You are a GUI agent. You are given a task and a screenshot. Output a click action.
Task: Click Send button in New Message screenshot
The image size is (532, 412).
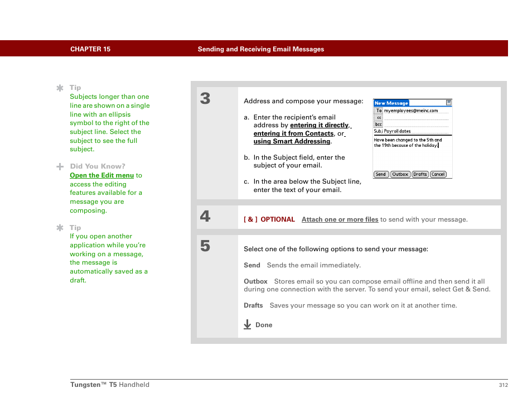point(381,174)
